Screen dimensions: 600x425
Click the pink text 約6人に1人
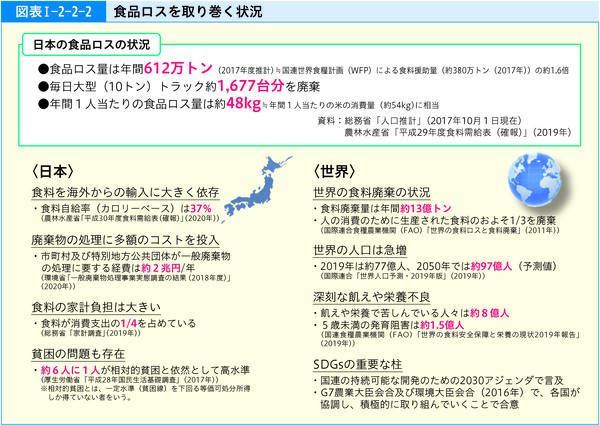tap(70, 370)
